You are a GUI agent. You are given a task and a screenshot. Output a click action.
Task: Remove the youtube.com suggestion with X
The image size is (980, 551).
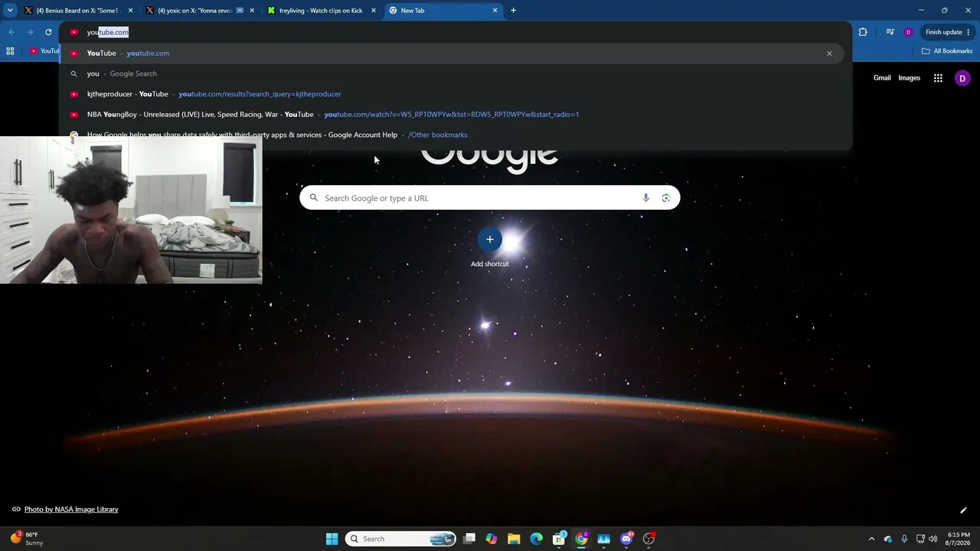point(829,54)
